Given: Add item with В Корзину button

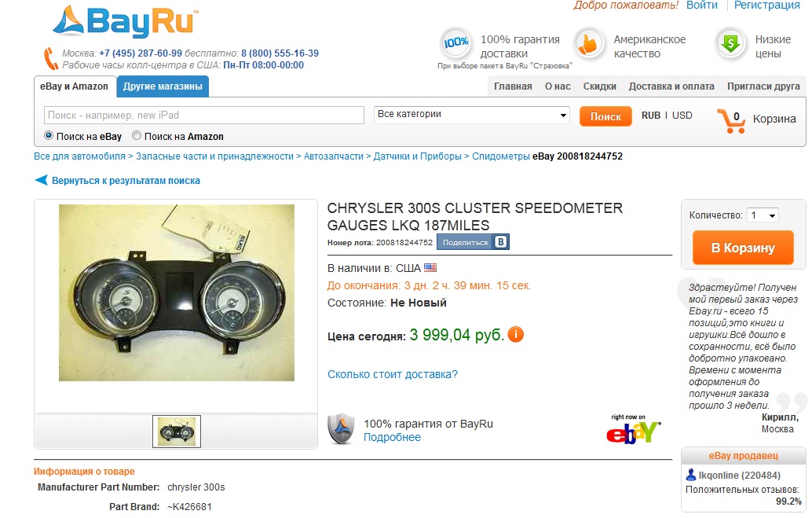Looking at the screenshot, I should [743, 248].
